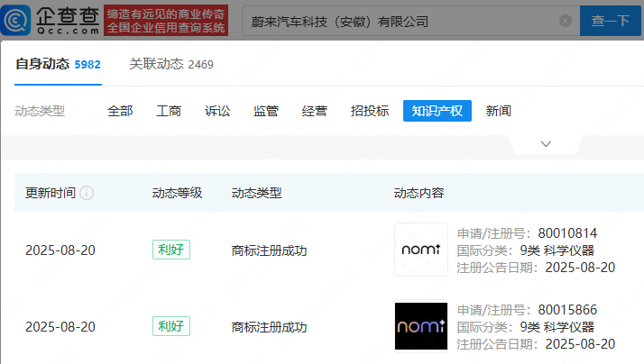
Task: Click 商标注册成功 in the 80010814 row
Action: 269,250
